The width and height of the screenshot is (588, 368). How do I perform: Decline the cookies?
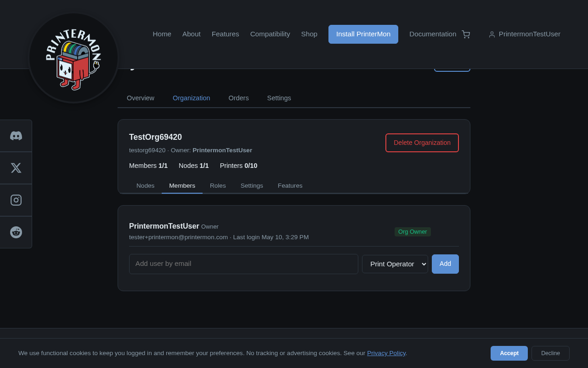550,353
